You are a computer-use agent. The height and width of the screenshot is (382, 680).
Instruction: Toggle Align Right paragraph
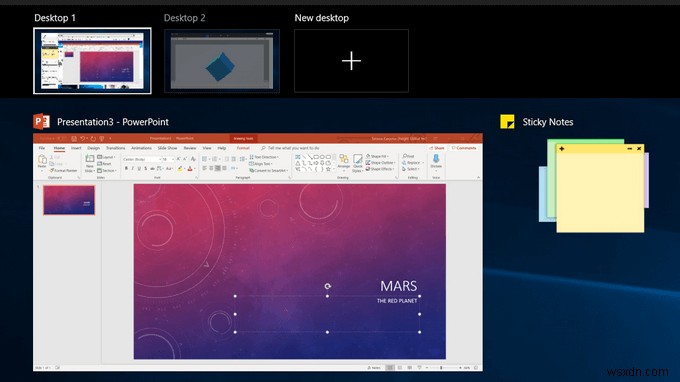point(218,168)
